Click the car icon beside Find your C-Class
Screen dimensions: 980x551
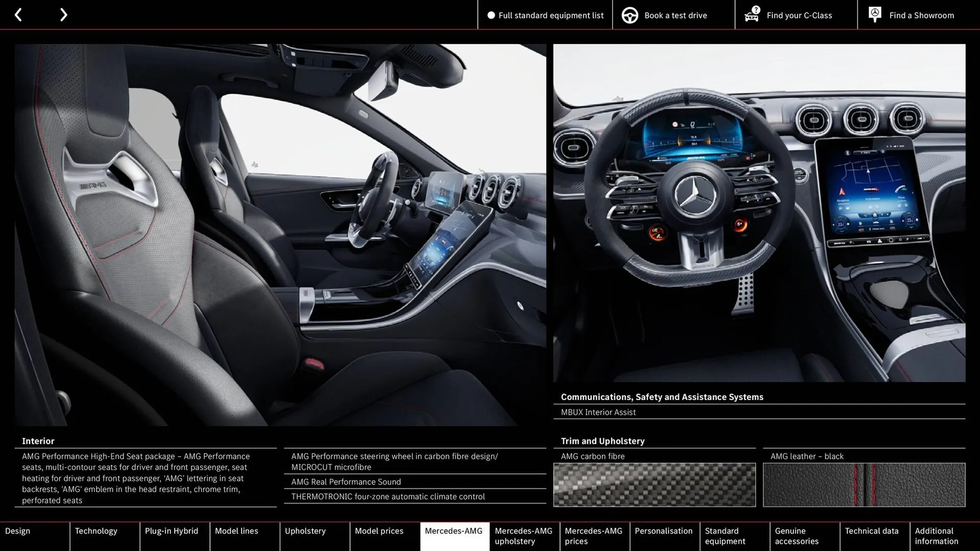tap(751, 15)
